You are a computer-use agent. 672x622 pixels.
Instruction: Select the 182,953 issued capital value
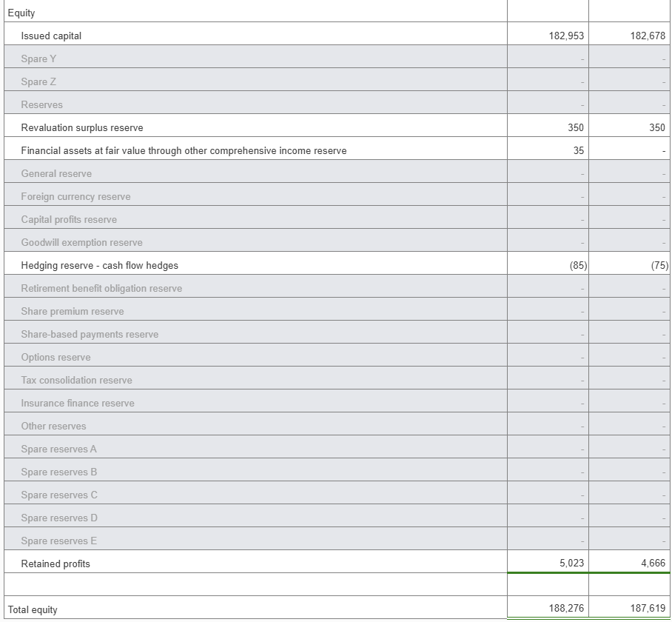[x=567, y=36]
